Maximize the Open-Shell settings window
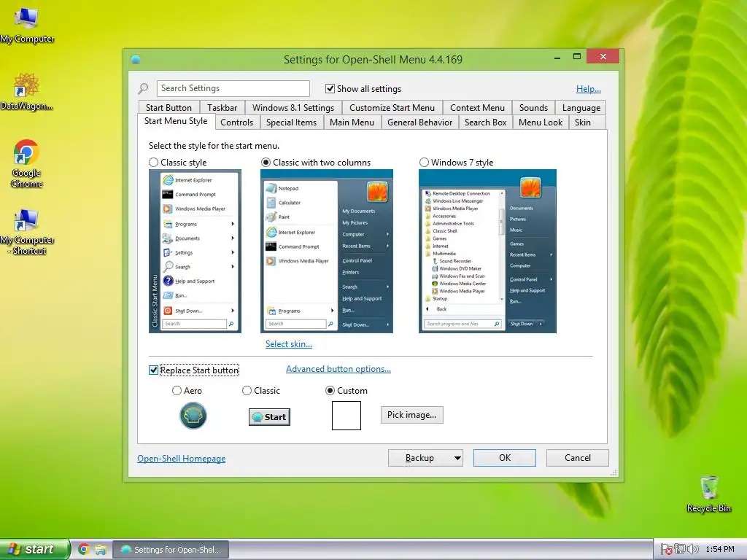The height and width of the screenshot is (560, 747). pos(577,57)
